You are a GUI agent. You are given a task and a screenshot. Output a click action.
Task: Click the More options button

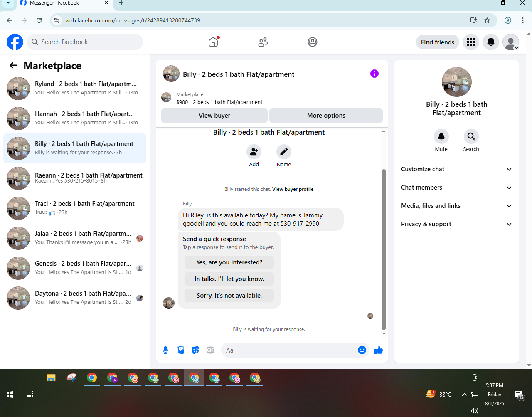pyautogui.click(x=326, y=116)
